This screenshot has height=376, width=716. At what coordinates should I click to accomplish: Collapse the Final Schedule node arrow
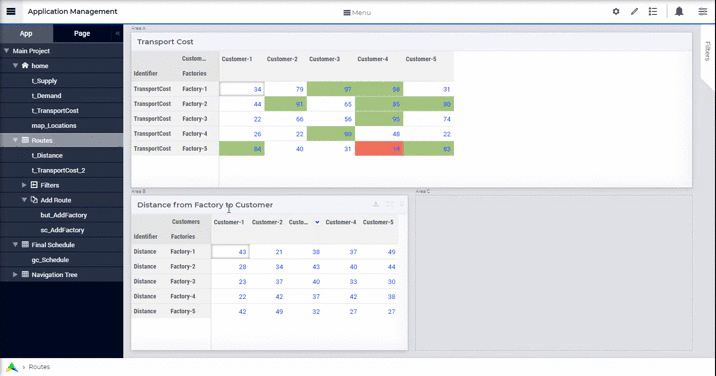pyautogui.click(x=16, y=244)
